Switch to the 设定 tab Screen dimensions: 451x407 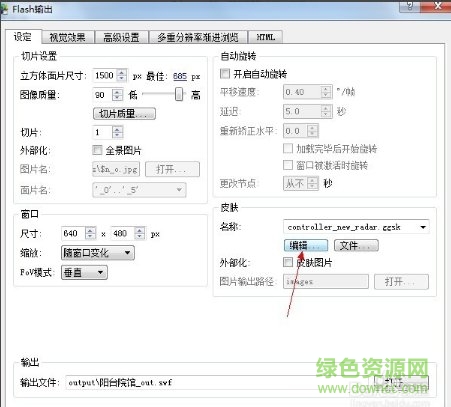click(x=23, y=37)
